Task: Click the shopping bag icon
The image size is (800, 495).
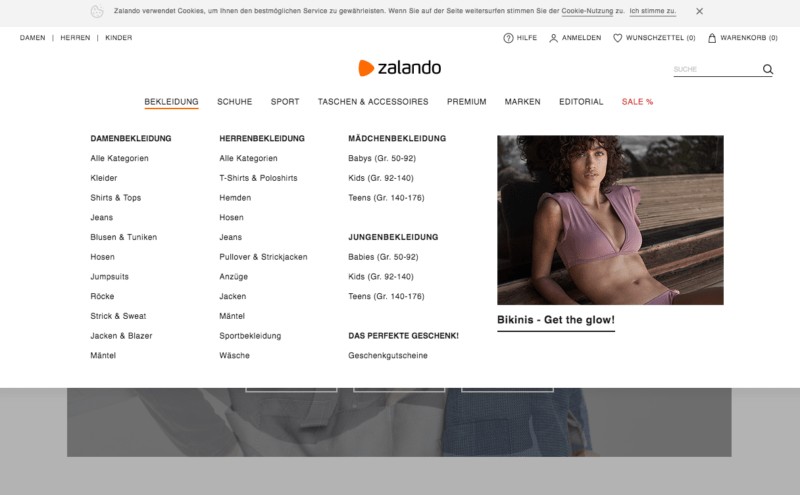Action: [x=712, y=38]
